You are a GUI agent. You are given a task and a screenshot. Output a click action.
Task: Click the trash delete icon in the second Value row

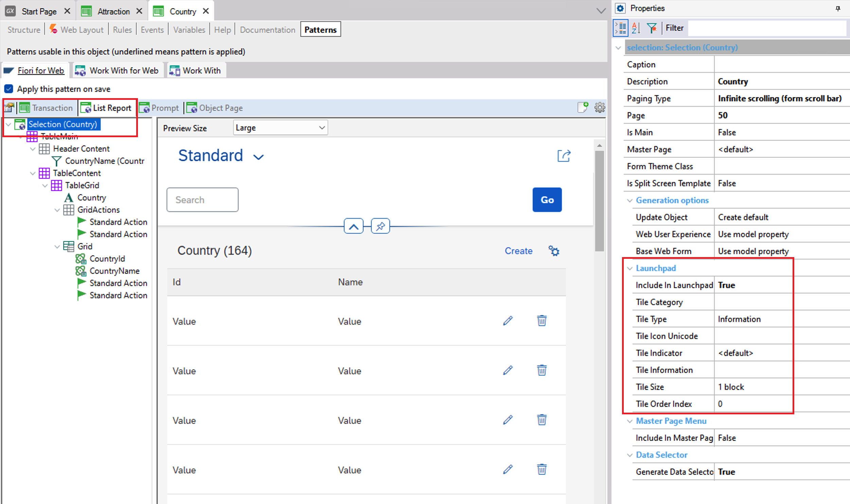(542, 370)
